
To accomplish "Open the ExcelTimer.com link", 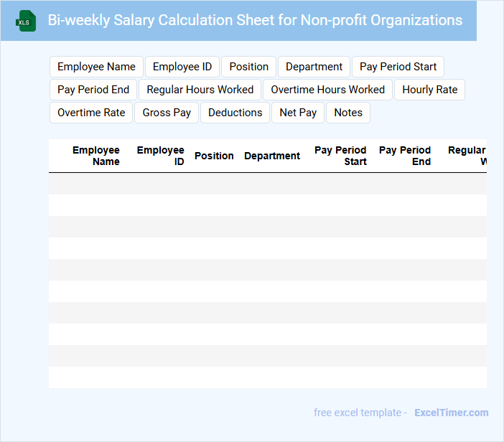I will click(x=451, y=413).
